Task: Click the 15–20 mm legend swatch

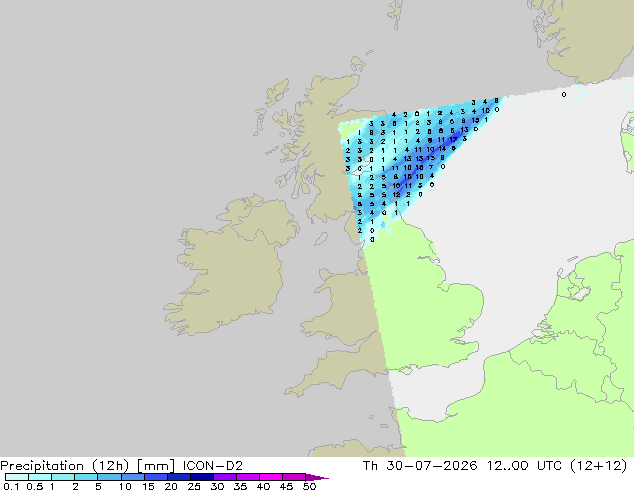Action: pyautogui.click(x=156, y=477)
